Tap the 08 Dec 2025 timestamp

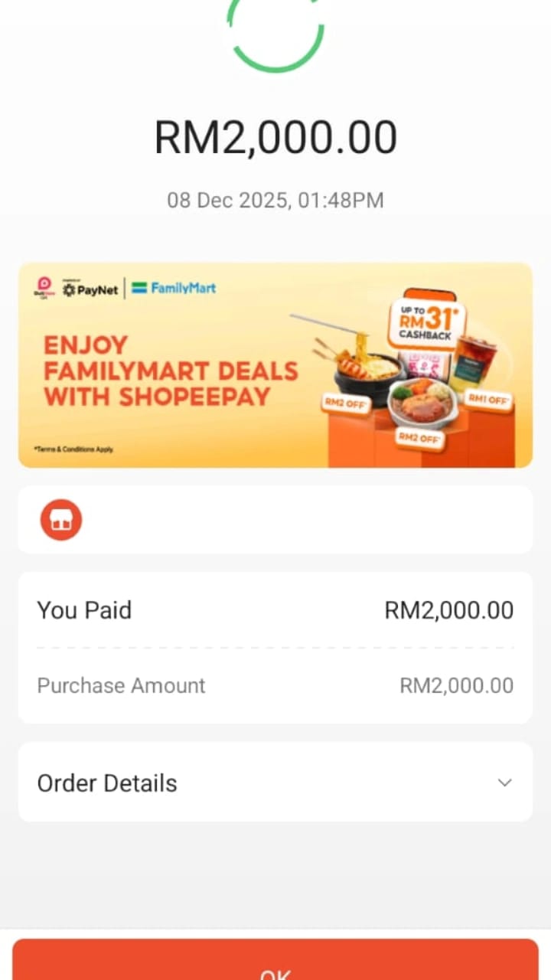point(275,201)
